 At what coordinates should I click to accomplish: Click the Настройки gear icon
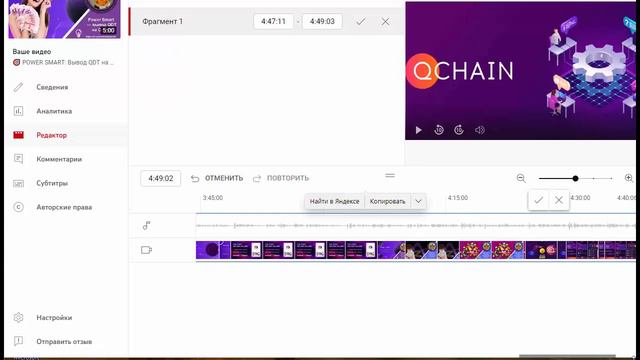click(x=18, y=318)
